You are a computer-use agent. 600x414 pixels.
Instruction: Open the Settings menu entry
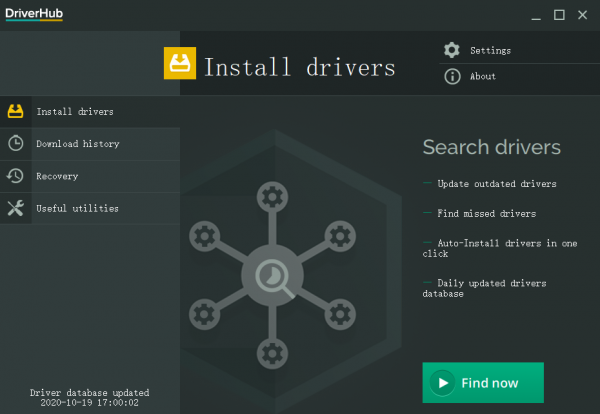[x=490, y=50]
